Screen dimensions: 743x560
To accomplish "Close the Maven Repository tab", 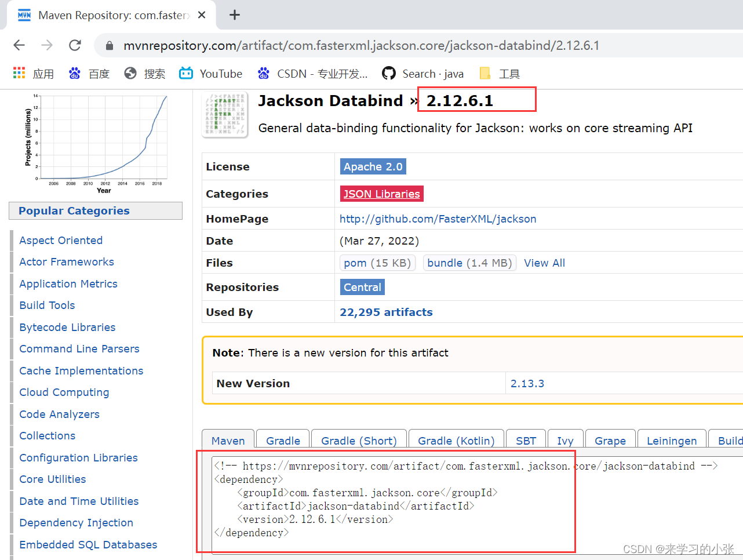I will click(202, 15).
